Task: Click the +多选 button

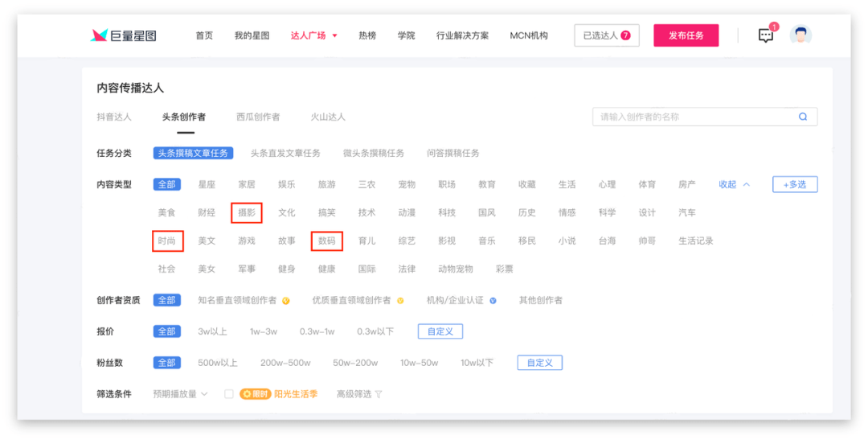Action: (795, 184)
